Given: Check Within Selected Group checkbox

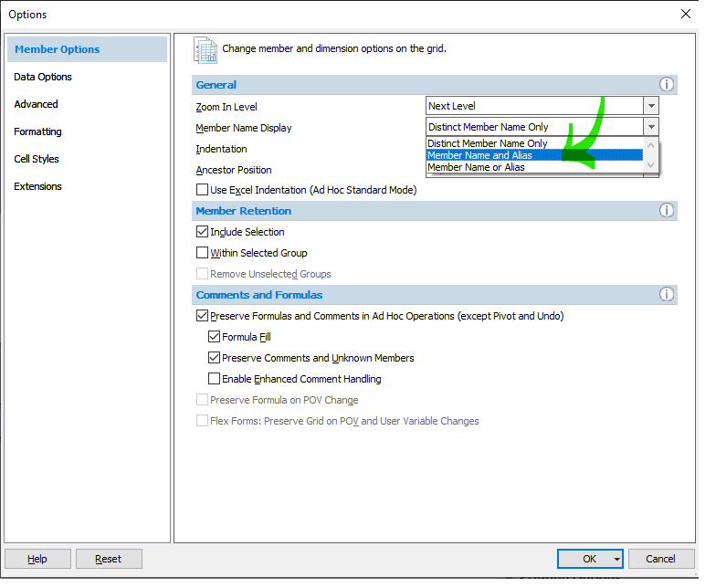Looking at the screenshot, I should [202, 252].
